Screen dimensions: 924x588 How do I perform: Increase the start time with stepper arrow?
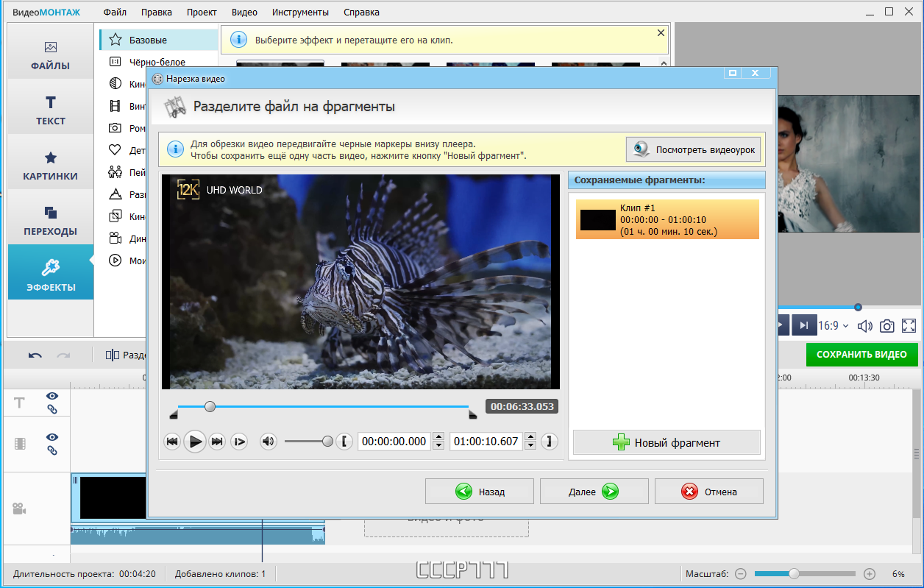(438, 437)
